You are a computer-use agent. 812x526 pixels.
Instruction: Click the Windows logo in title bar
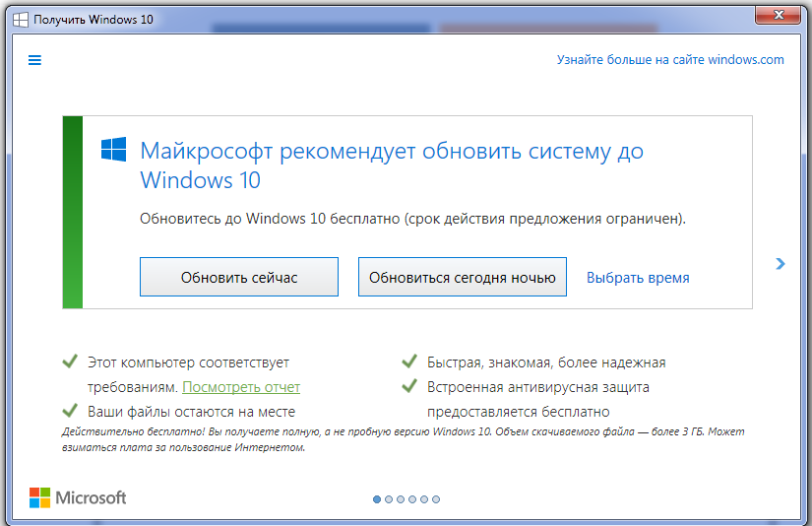coord(21,20)
